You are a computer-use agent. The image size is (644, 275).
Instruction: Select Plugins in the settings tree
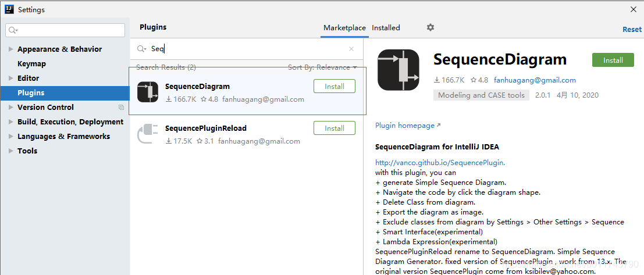(x=65, y=93)
